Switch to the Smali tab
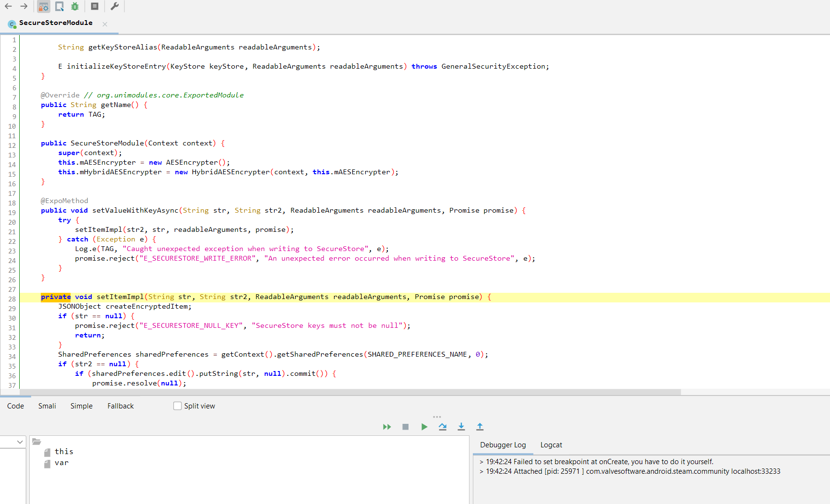 pos(47,406)
